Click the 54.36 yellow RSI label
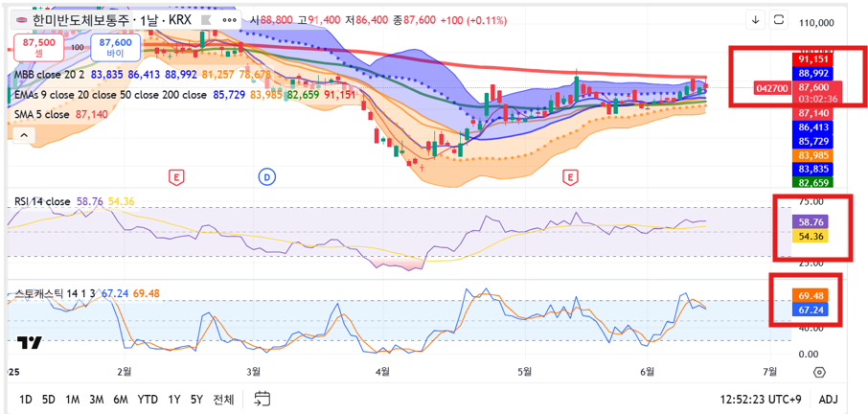The height and width of the screenshot is (414, 868). [x=810, y=237]
